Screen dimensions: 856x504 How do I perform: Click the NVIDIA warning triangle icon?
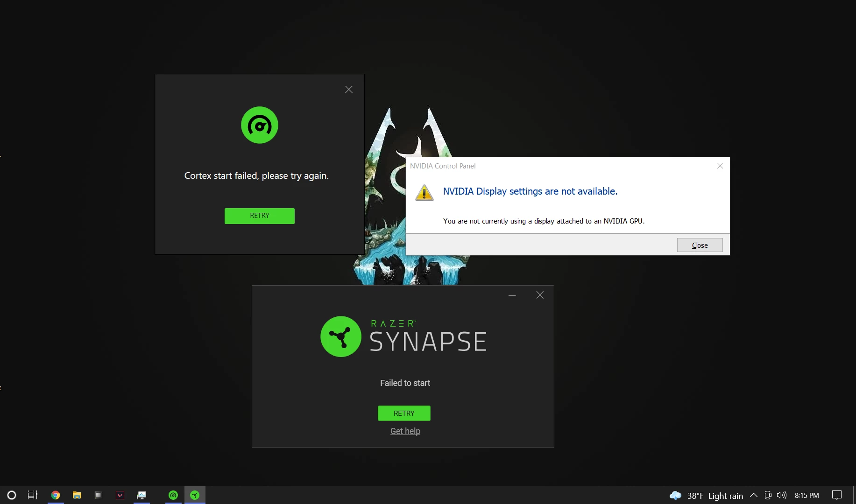[424, 193]
